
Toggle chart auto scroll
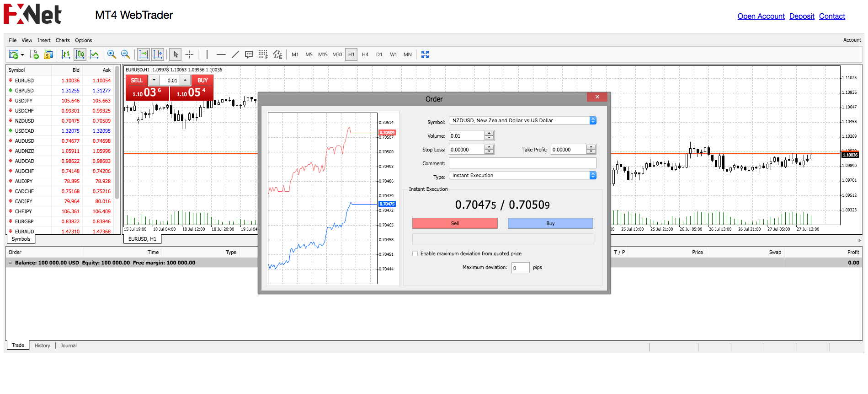[144, 54]
